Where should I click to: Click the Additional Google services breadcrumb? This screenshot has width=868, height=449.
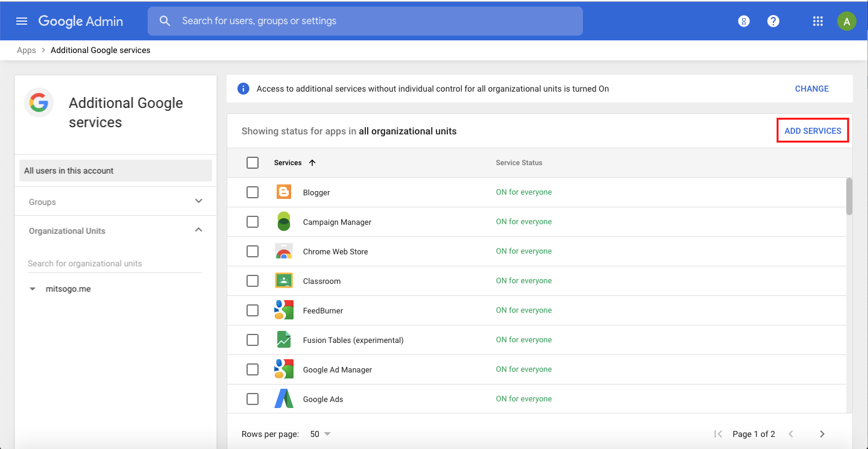point(101,50)
